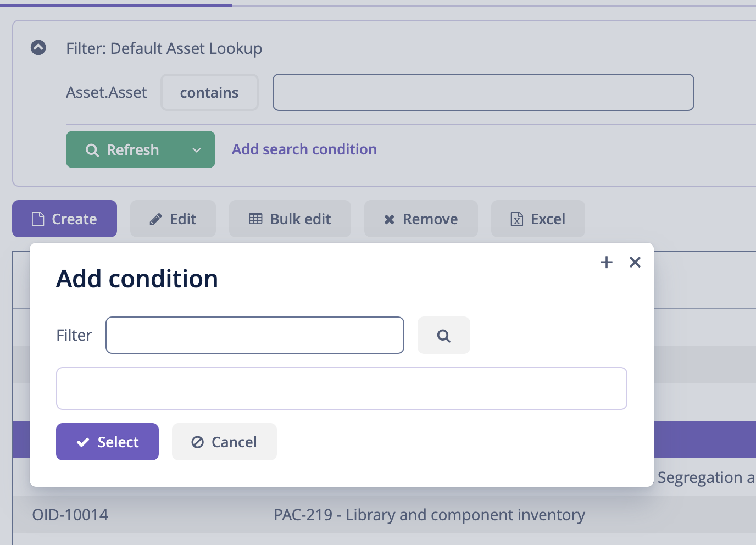The image size is (756, 545).
Task: Click the Create button
Action: [64, 219]
